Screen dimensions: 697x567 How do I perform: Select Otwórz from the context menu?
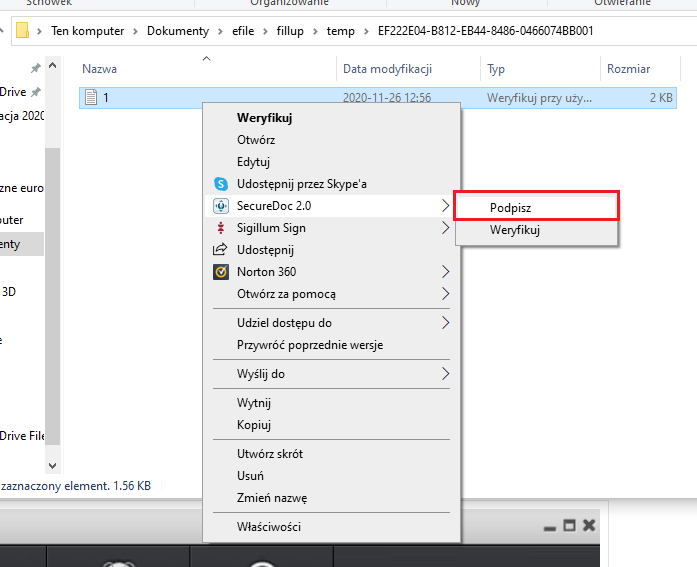pos(331,140)
